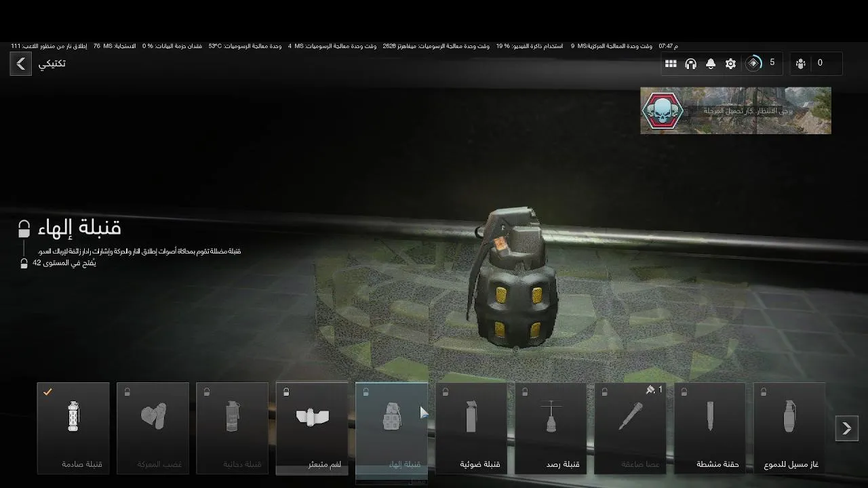Click the GPU clock stat ميغاهرتز 2620

click(x=436, y=46)
